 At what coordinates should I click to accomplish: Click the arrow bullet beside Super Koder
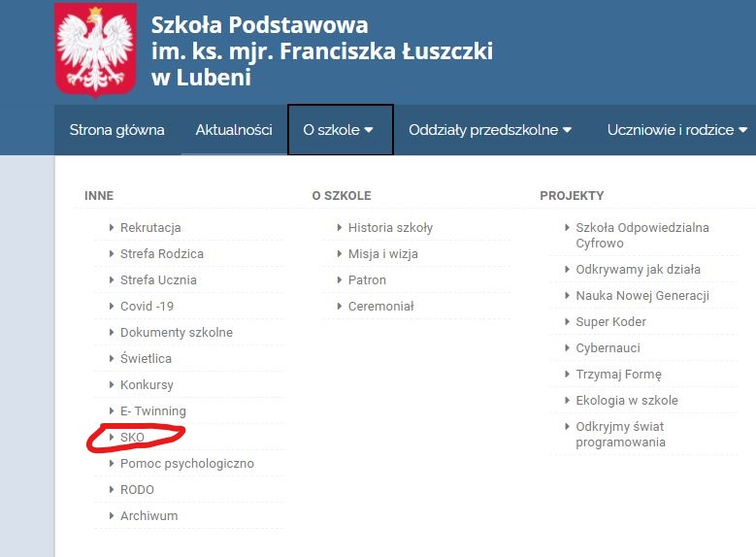pos(567,321)
